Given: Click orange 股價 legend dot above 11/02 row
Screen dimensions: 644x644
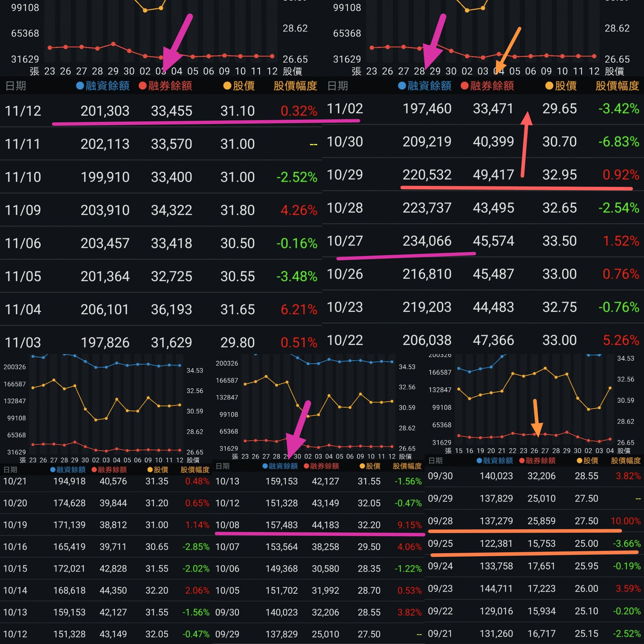Looking at the screenshot, I should click(549, 86).
